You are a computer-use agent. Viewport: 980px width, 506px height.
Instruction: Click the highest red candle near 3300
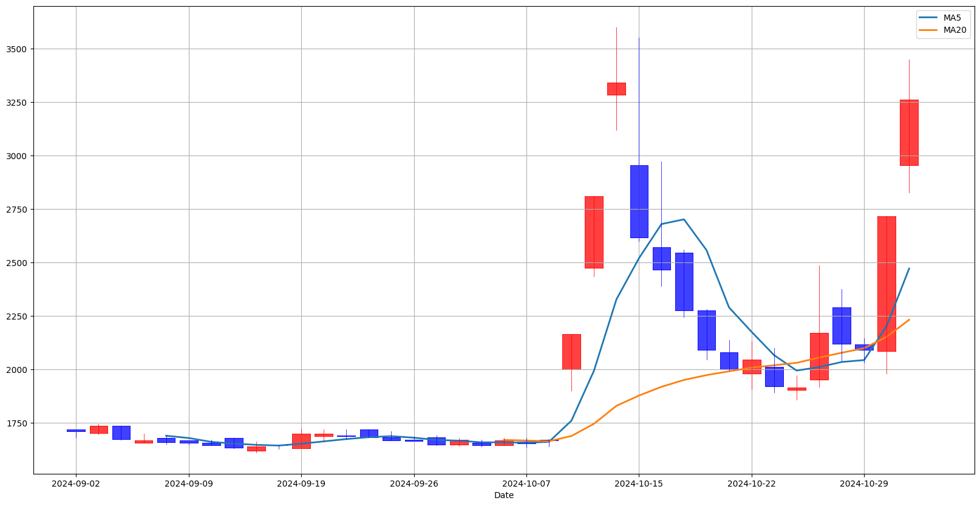616,89
